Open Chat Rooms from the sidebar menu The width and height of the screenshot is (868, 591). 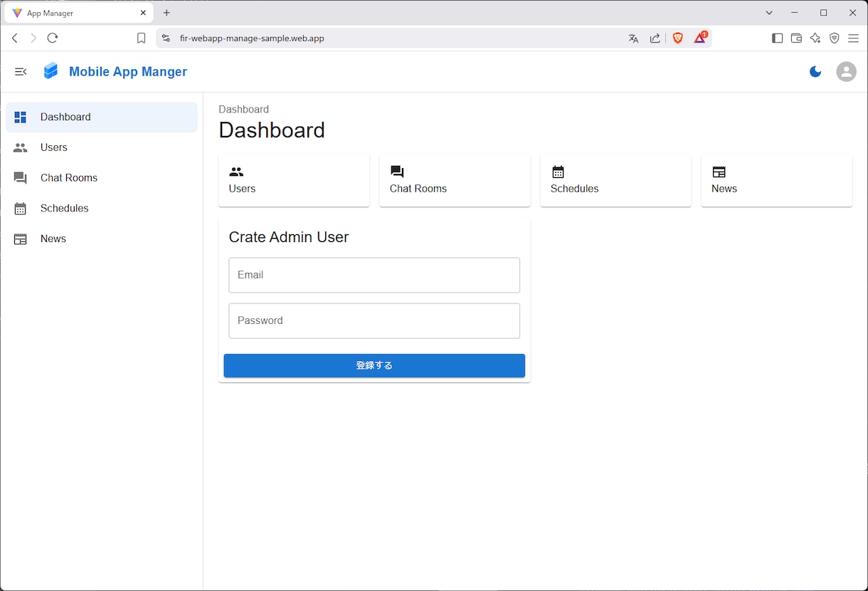pos(102,178)
